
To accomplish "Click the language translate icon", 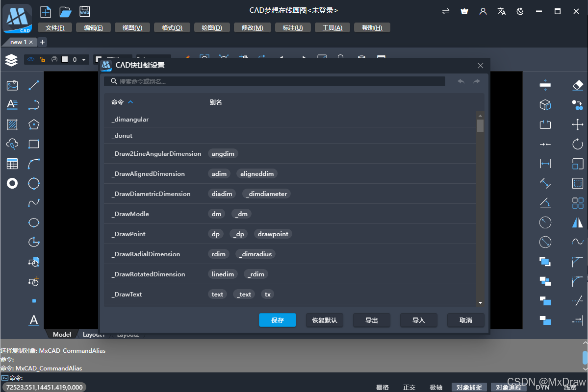I will pos(501,12).
